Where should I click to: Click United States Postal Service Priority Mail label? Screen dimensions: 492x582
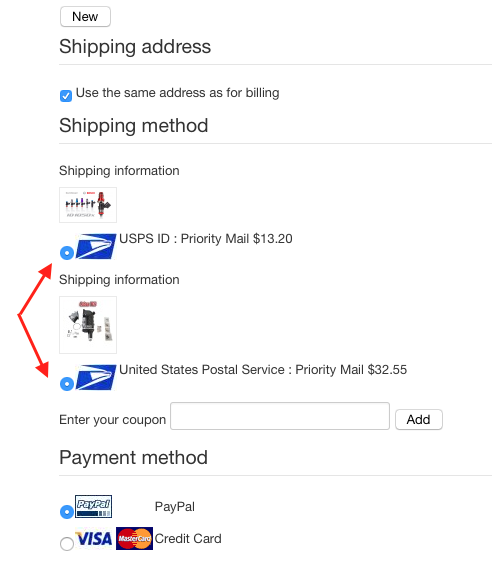coord(263,370)
